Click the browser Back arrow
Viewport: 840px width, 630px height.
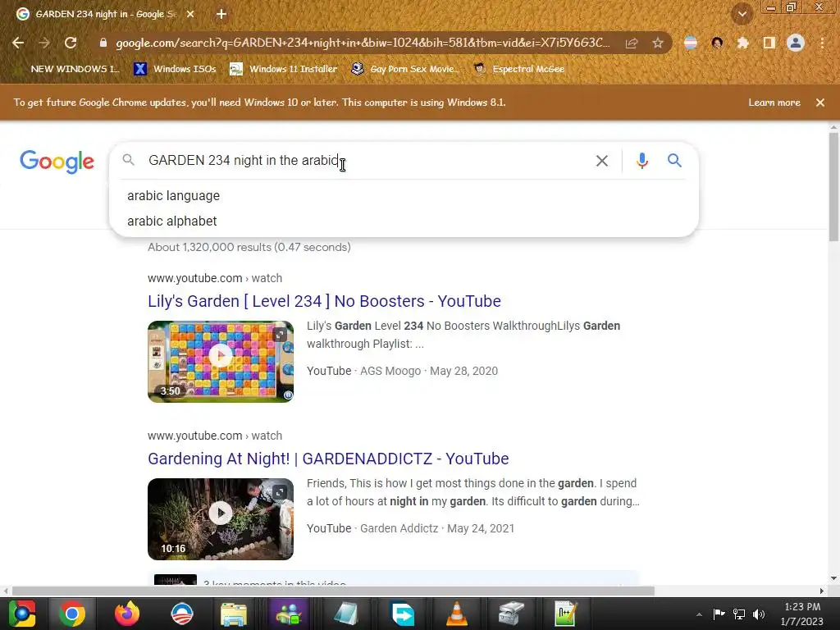tap(18, 43)
